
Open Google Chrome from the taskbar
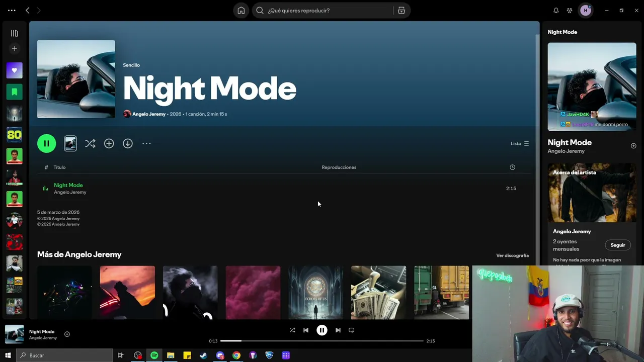[236, 355]
